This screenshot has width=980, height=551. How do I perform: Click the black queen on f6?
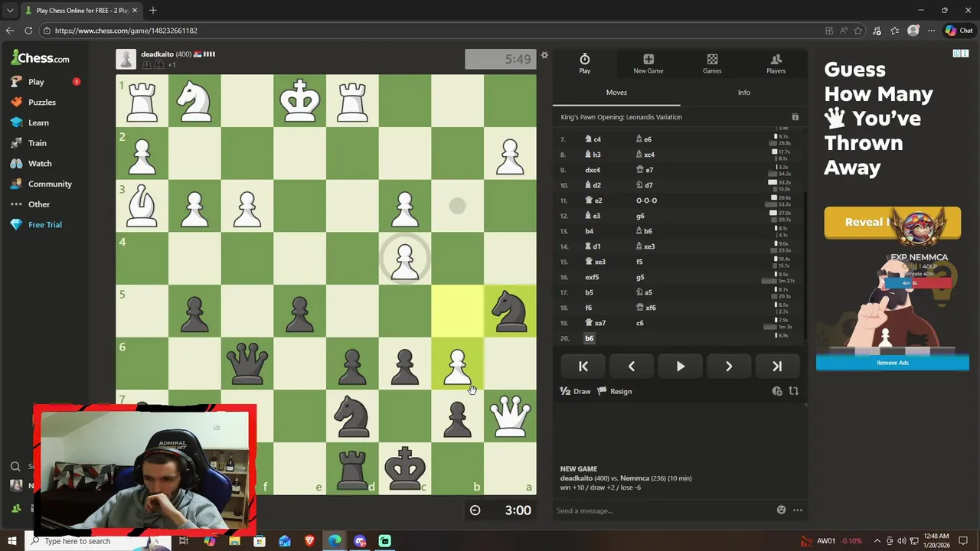(x=247, y=364)
